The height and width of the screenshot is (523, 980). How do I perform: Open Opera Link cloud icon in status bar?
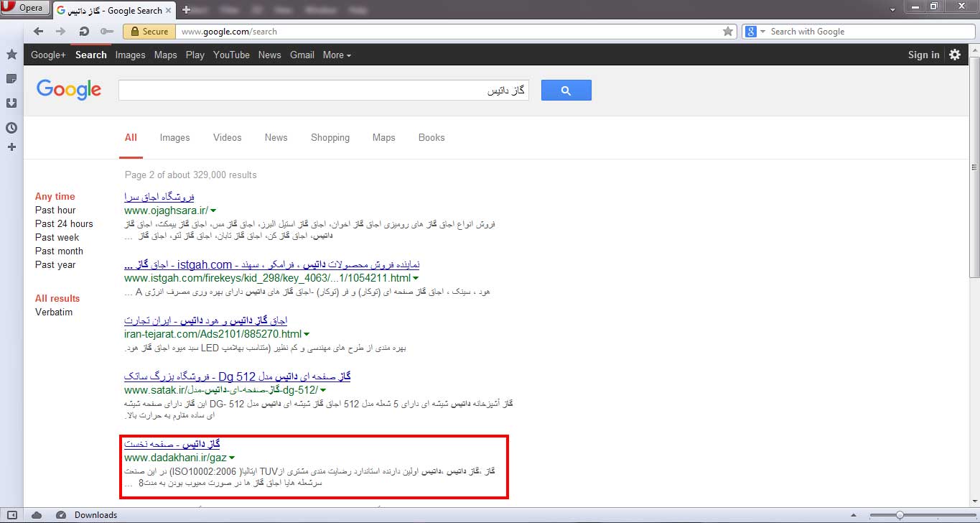click(37, 515)
